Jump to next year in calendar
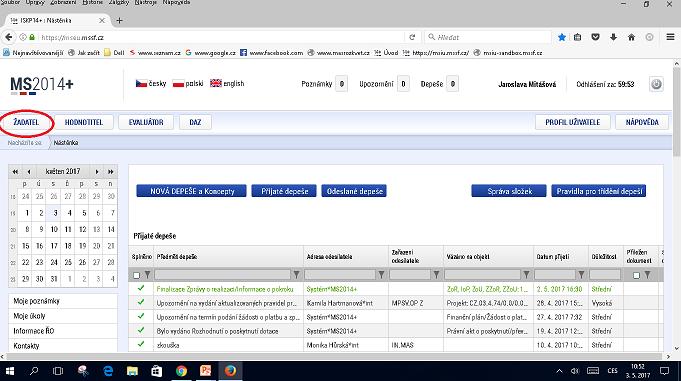681x381 pixels. click(x=110, y=172)
